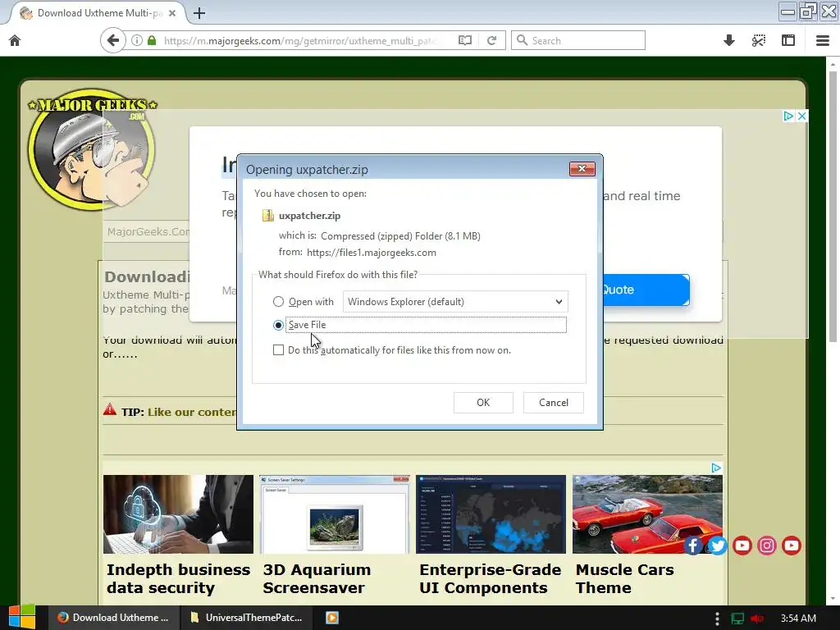This screenshot has height=630, width=840.
Task: Click the Like our content tip link
Action: (192, 412)
